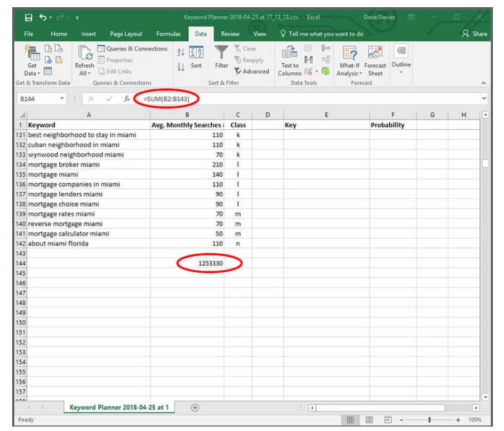This screenshot has height=431, width=504.
Task: Click Tell me what you want to do
Action: coord(322,34)
